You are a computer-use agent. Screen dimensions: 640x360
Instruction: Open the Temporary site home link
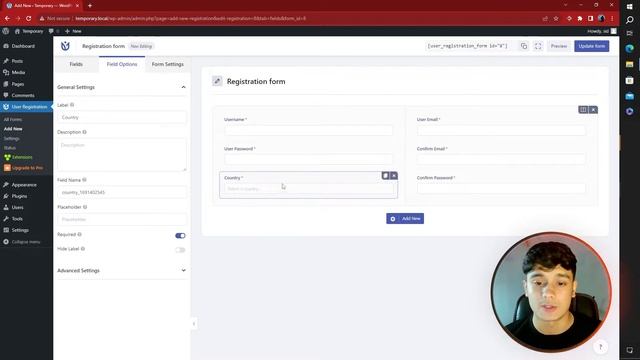point(29,31)
